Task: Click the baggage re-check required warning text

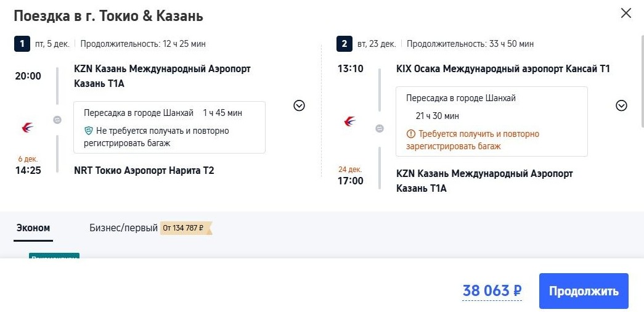Action: click(473, 140)
